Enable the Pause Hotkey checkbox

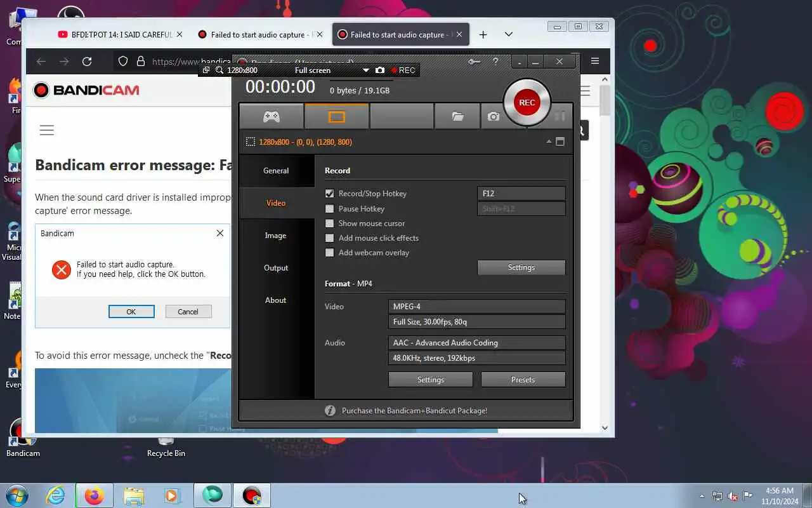pos(329,208)
